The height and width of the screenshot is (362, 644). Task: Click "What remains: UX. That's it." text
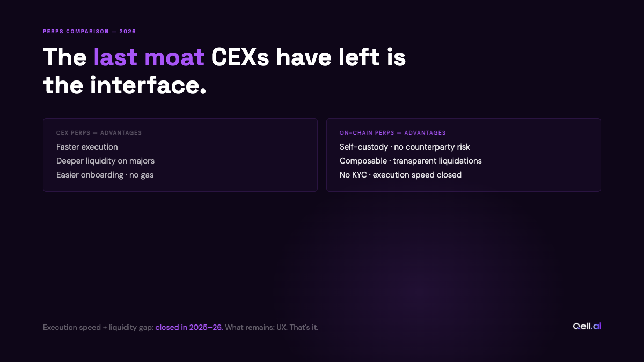[272, 327]
